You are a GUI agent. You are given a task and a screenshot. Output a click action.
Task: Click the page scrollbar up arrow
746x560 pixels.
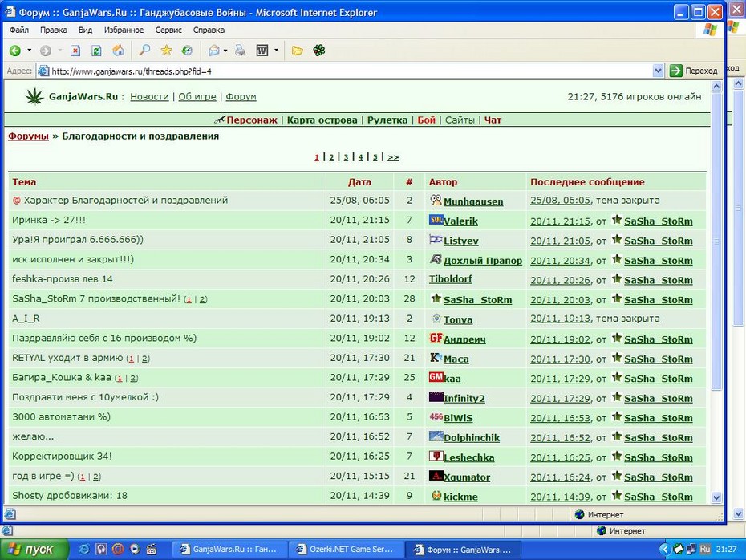(716, 87)
